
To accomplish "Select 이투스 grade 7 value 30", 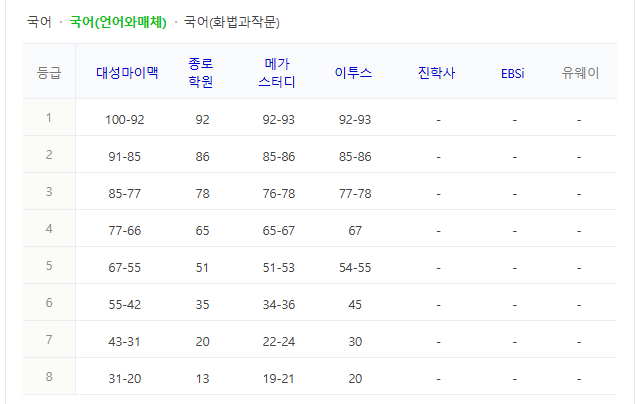I will pyautogui.click(x=355, y=342).
